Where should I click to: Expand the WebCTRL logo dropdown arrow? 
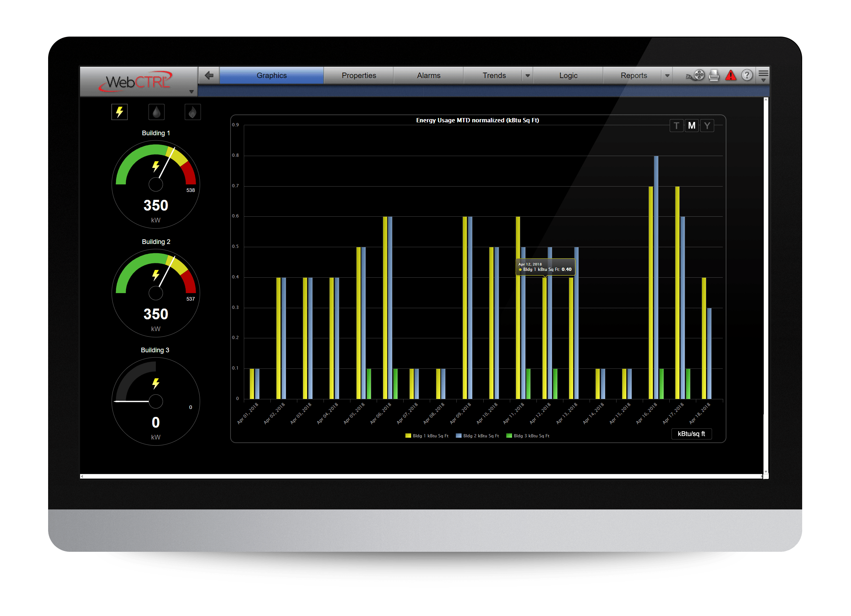[192, 91]
